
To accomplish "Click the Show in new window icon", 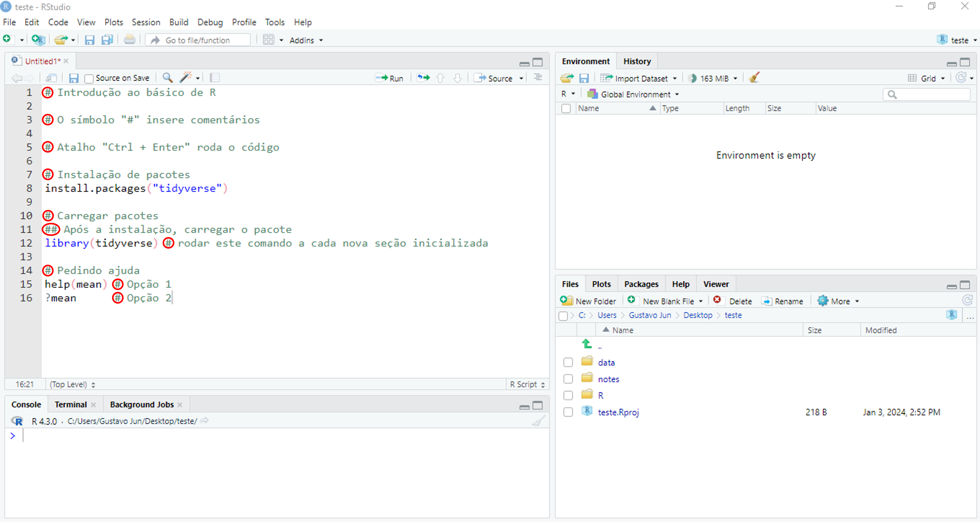I will click(x=51, y=78).
